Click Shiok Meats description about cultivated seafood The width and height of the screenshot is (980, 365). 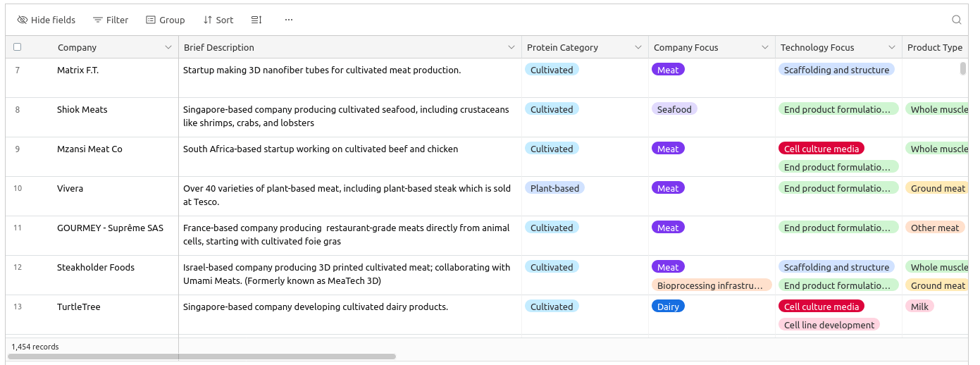[x=346, y=116]
